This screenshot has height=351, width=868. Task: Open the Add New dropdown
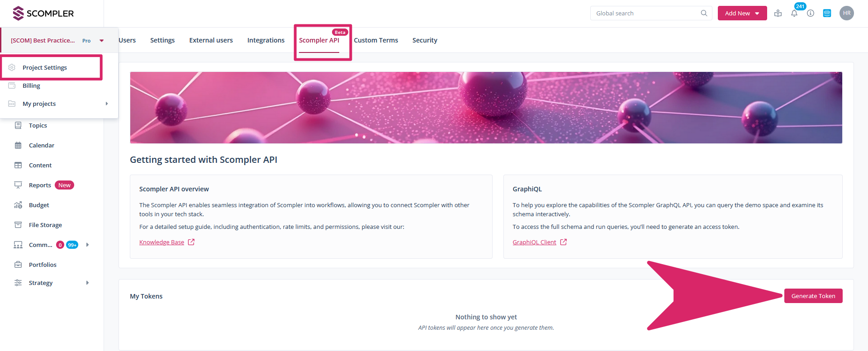point(742,14)
